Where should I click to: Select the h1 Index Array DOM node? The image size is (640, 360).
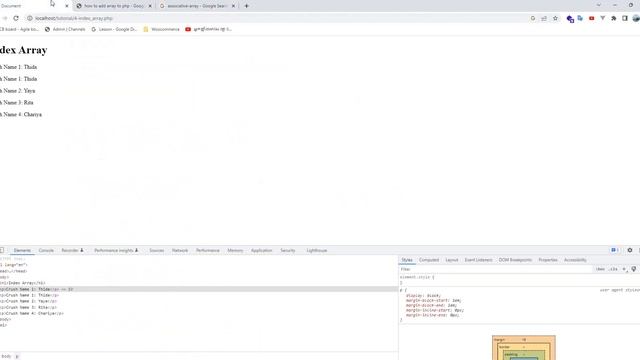23,283
